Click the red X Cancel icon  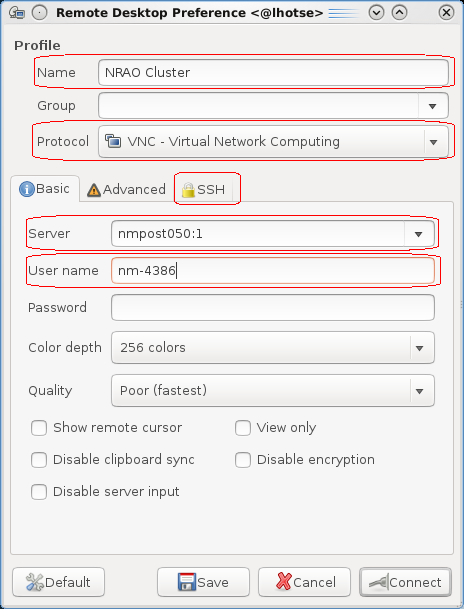click(283, 582)
